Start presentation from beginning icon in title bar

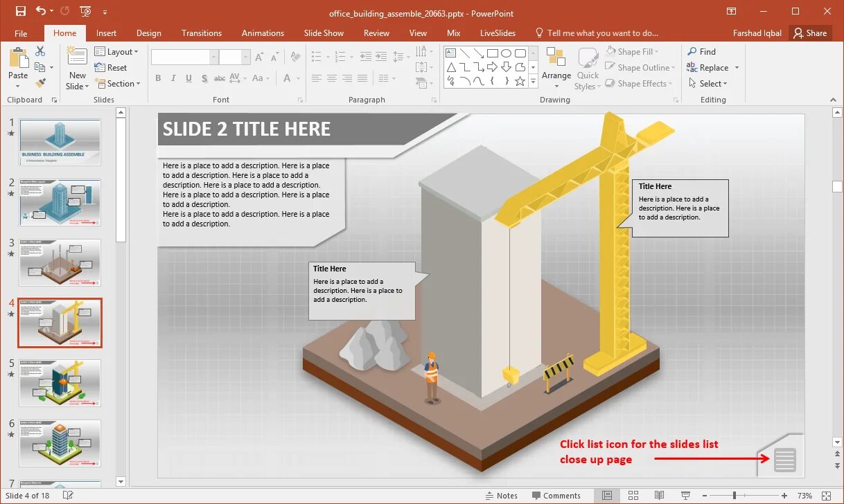click(85, 11)
